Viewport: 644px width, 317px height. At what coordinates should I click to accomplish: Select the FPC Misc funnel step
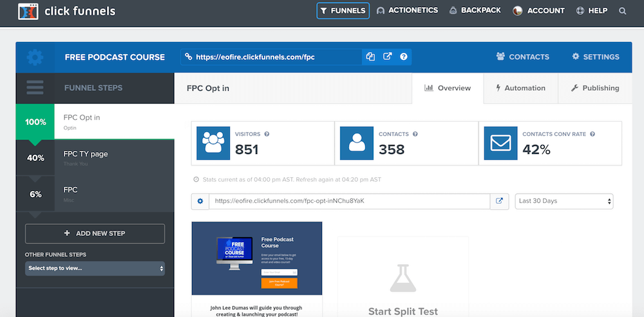click(x=95, y=194)
